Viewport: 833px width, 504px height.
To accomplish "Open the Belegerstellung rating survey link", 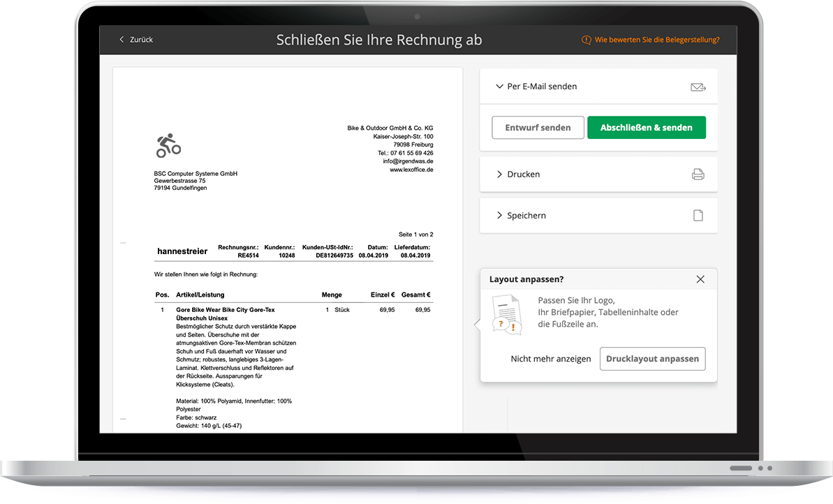I will [x=656, y=40].
